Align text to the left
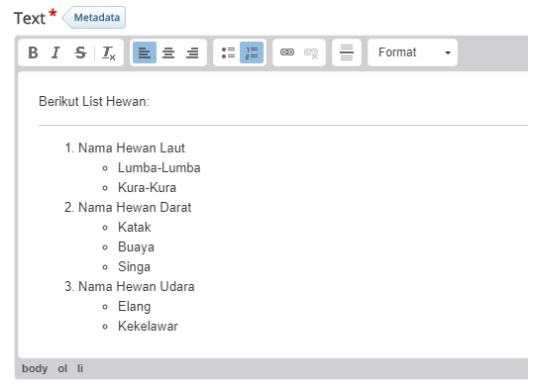The image size is (534, 392). (145, 52)
